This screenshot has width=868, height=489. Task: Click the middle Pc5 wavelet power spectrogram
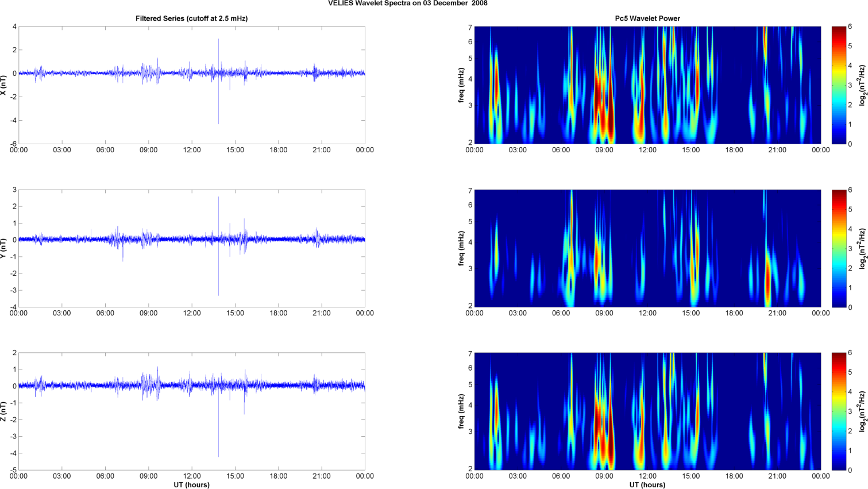click(647, 248)
